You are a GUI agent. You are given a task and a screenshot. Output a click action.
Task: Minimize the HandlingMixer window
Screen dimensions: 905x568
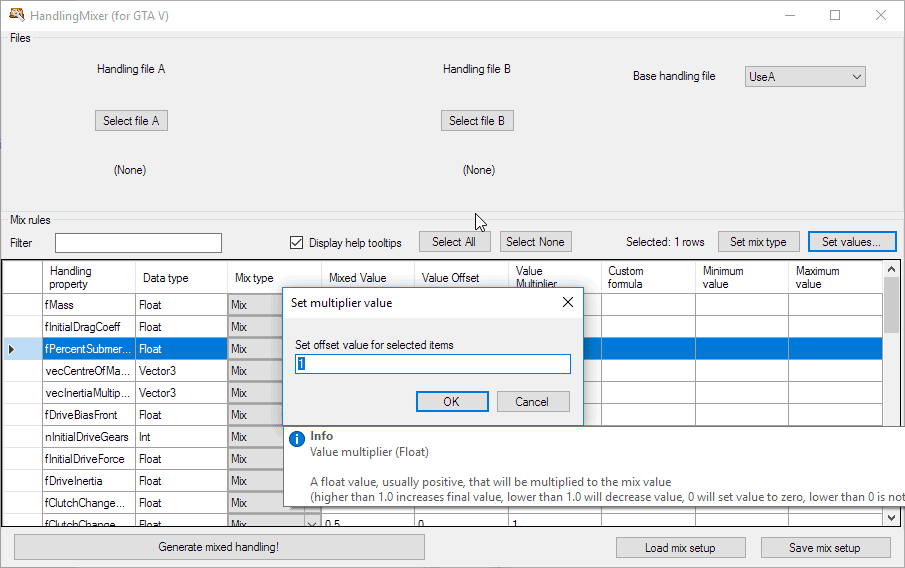point(790,16)
